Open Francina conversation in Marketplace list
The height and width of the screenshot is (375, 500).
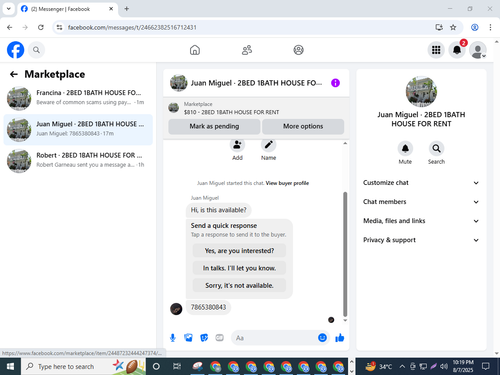(78, 98)
